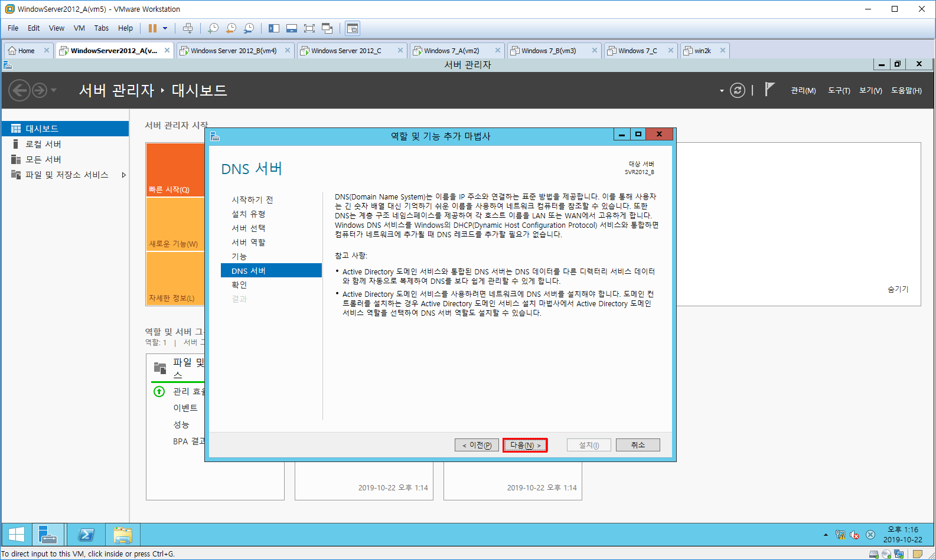Click 숨기기 link on dashboard
936x560 pixels.
pyautogui.click(x=898, y=289)
